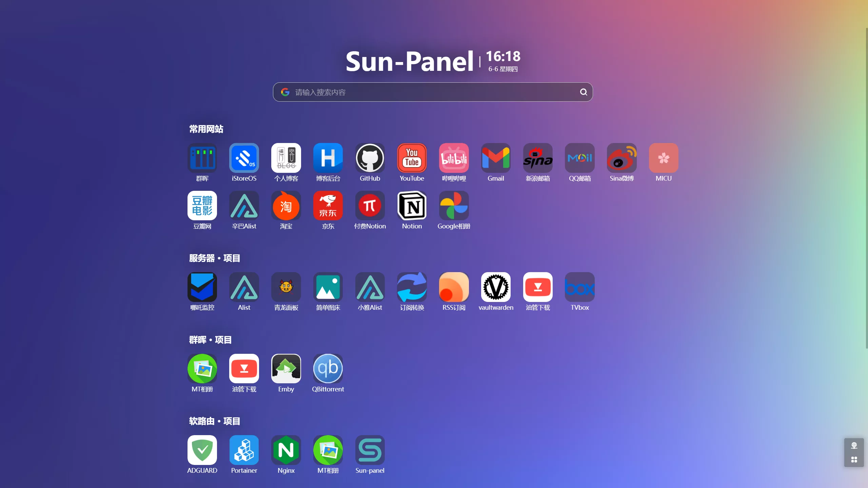
Task: Click the Notion app icon
Action: tap(412, 206)
